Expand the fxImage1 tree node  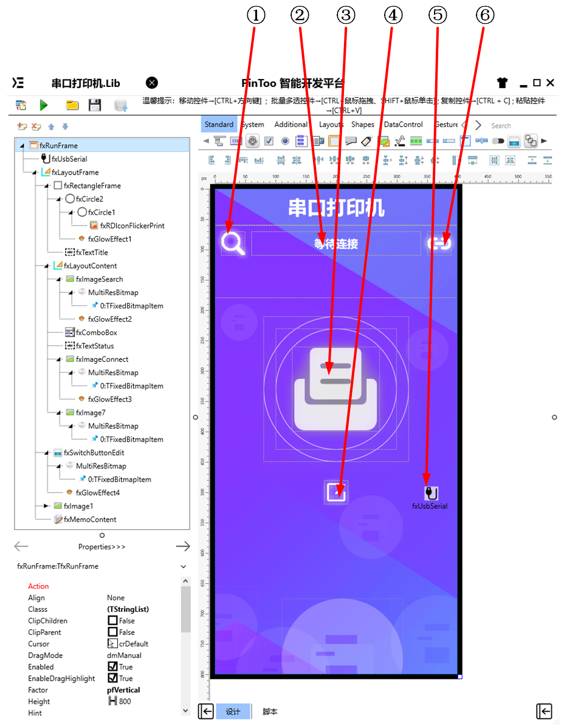46,506
